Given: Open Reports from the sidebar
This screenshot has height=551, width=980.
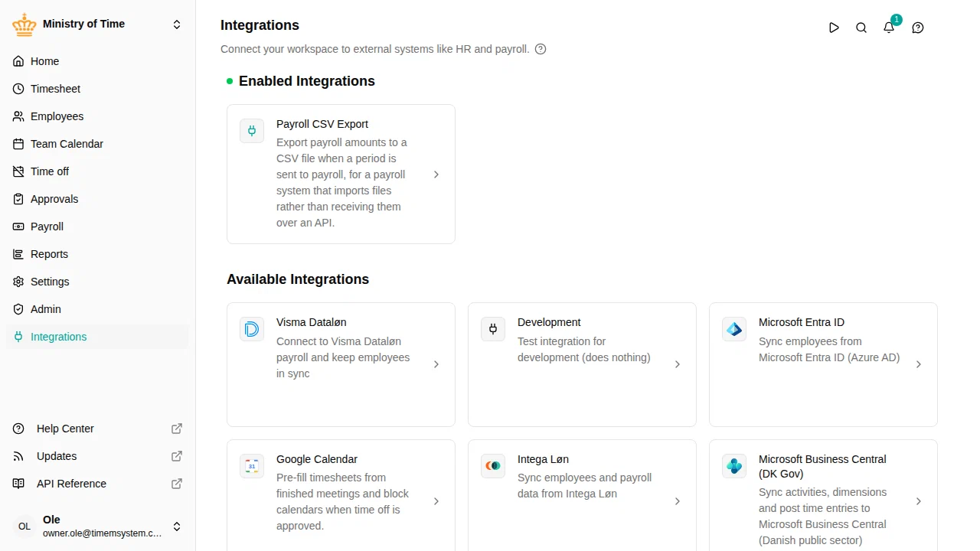Looking at the screenshot, I should 97,254.
